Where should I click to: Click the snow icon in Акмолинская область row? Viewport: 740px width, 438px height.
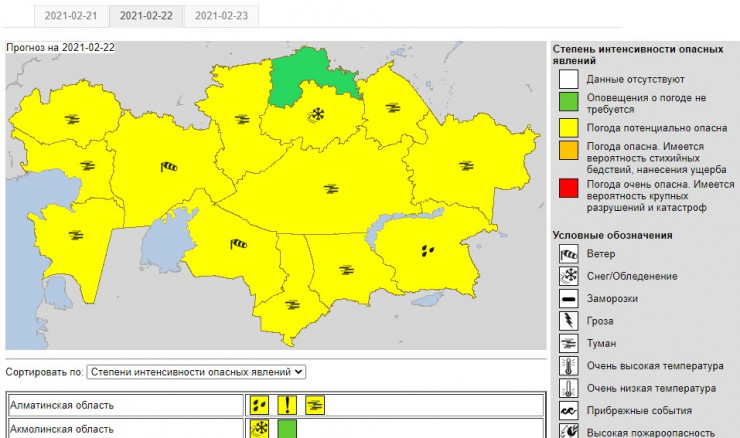(x=260, y=429)
